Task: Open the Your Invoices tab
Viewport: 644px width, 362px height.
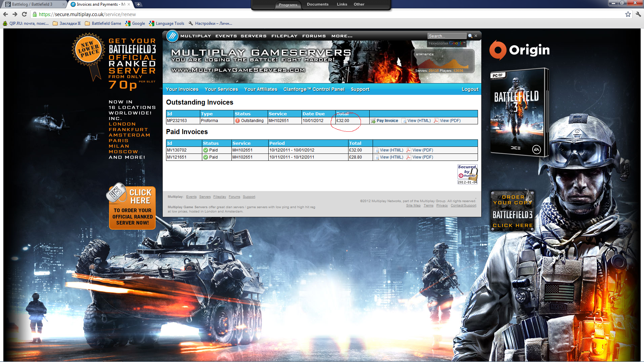Action: point(182,89)
